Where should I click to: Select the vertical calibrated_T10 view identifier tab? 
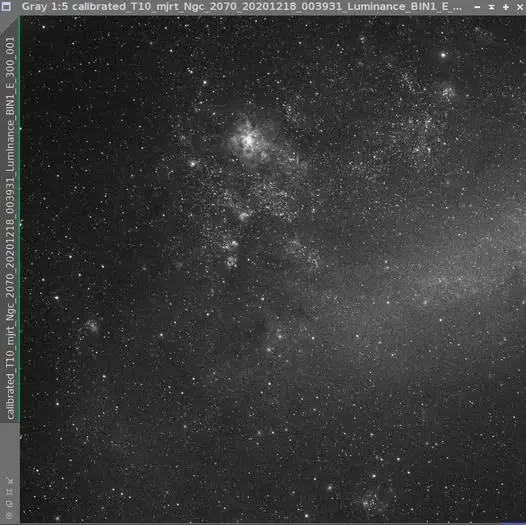tap(10, 228)
